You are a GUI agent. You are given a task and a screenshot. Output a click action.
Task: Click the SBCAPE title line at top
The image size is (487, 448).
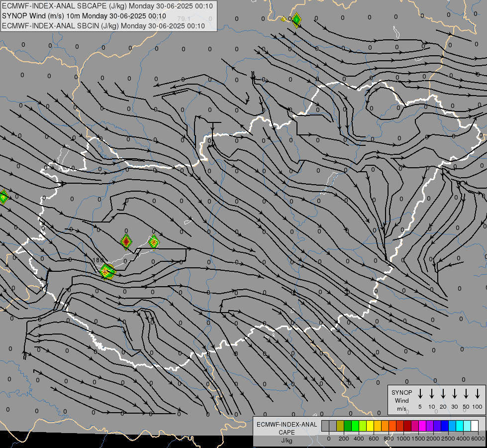click(107, 6)
